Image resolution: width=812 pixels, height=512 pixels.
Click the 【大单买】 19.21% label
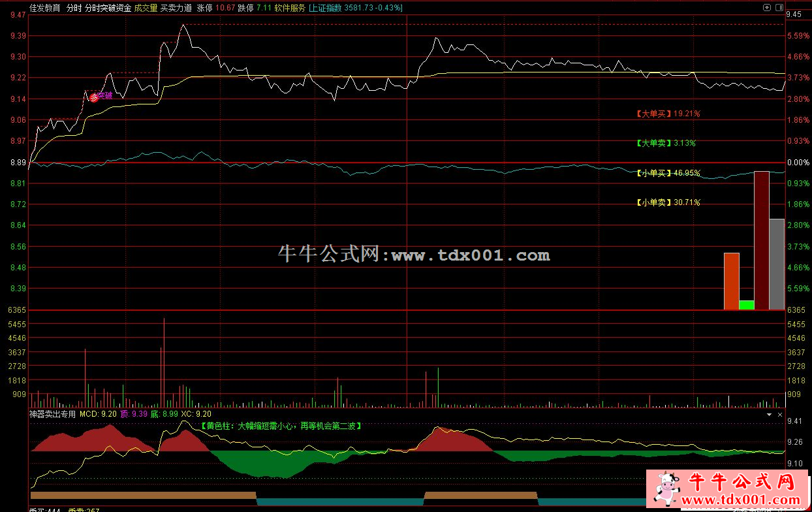668,114
